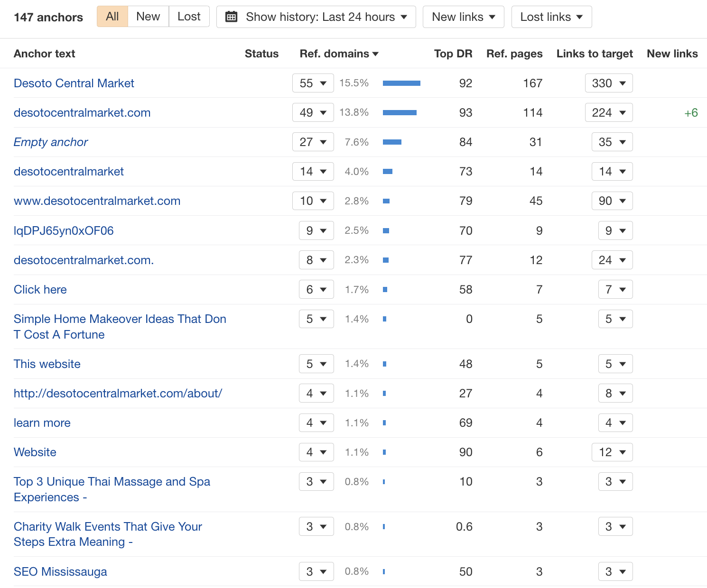This screenshot has height=588, width=707.
Task: Sort table by Anchor text column
Action: pyautogui.click(x=45, y=54)
